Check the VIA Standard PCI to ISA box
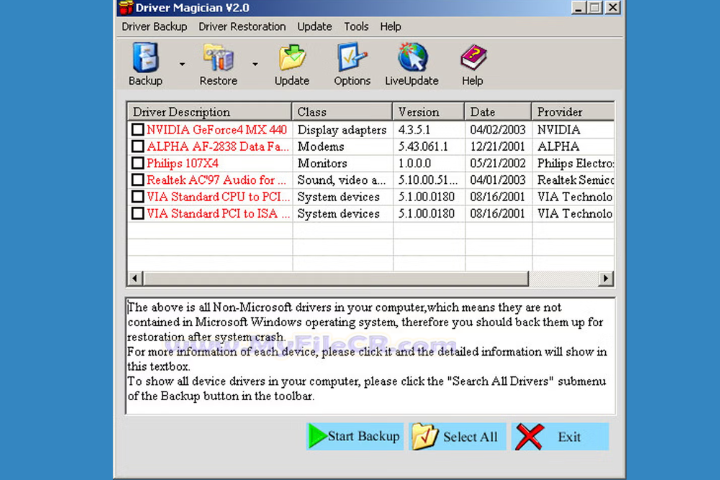Image resolution: width=720 pixels, height=480 pixels. (x=138, y=214)
